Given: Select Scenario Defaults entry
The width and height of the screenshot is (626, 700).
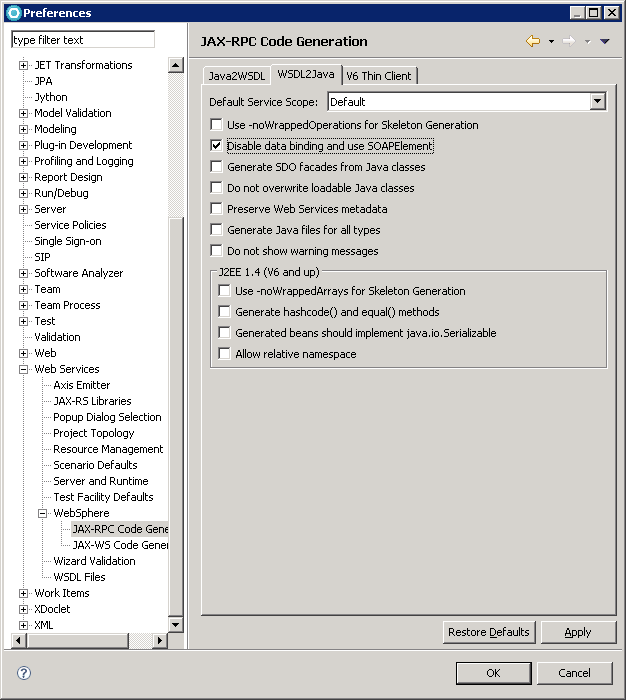Looking at the screenshot, I should tap(95, 465).
